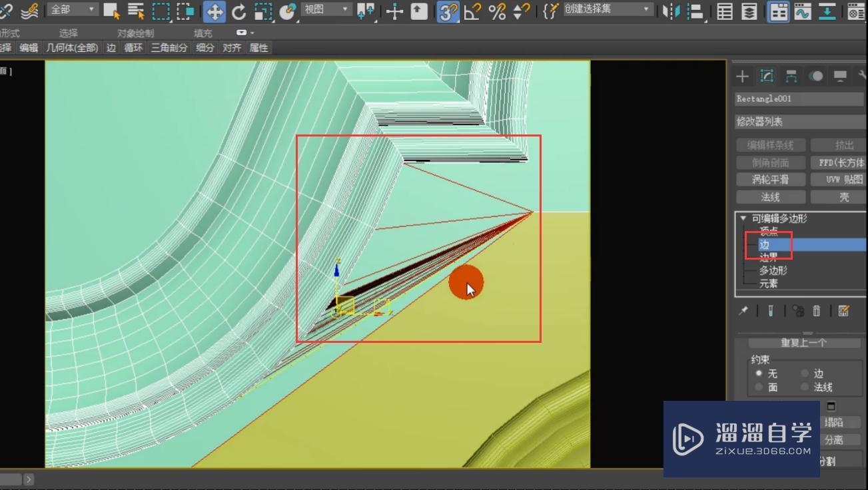Click the 涡轮平滑 modifier button

point(770,179)
